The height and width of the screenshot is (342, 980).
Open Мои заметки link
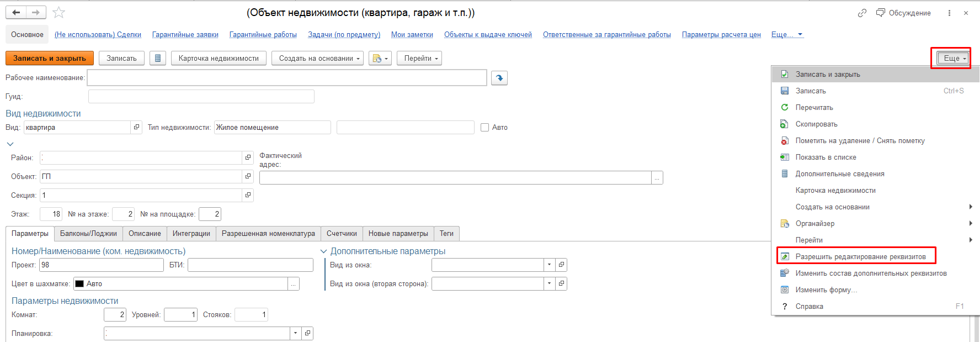pos(412,34)
